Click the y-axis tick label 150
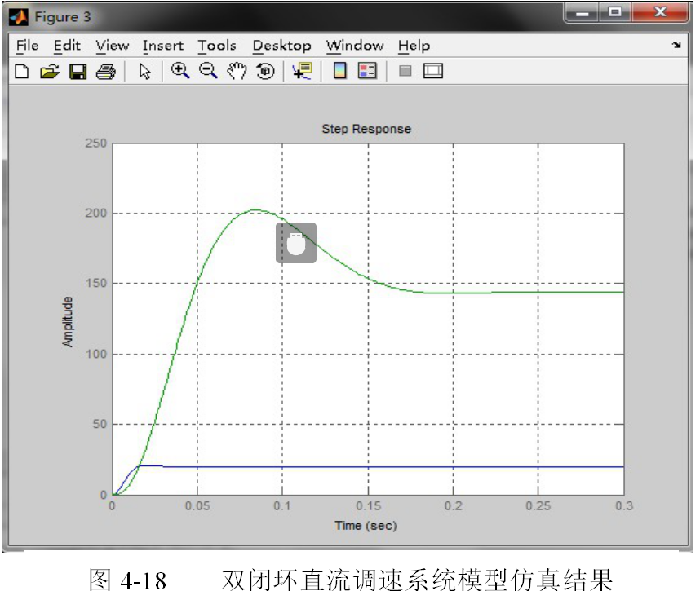The image size is (700, 591). coord(96,283)
